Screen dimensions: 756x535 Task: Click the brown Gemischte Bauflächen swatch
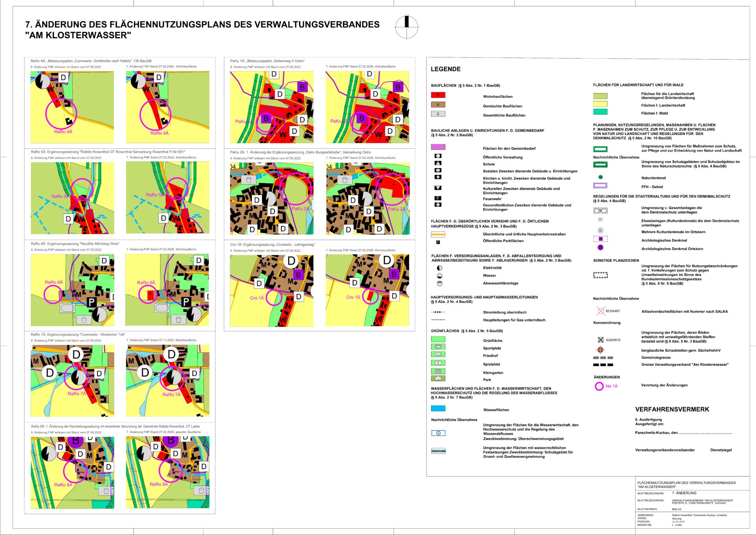pos(438,104)
